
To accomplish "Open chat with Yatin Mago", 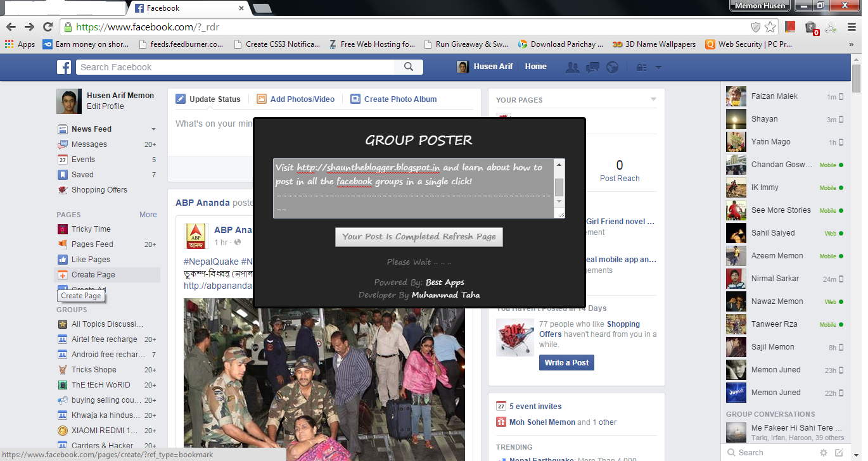I will (x=785, y=142).
